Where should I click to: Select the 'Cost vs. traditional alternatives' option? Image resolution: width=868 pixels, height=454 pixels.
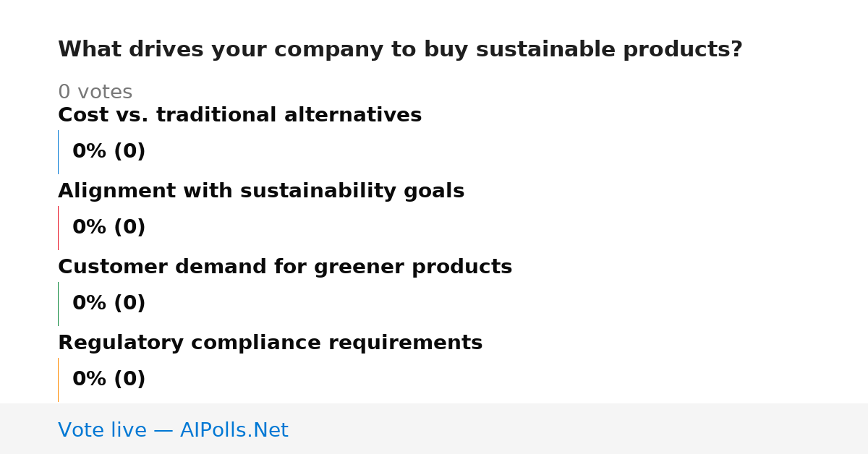click(x=239, y=115)
